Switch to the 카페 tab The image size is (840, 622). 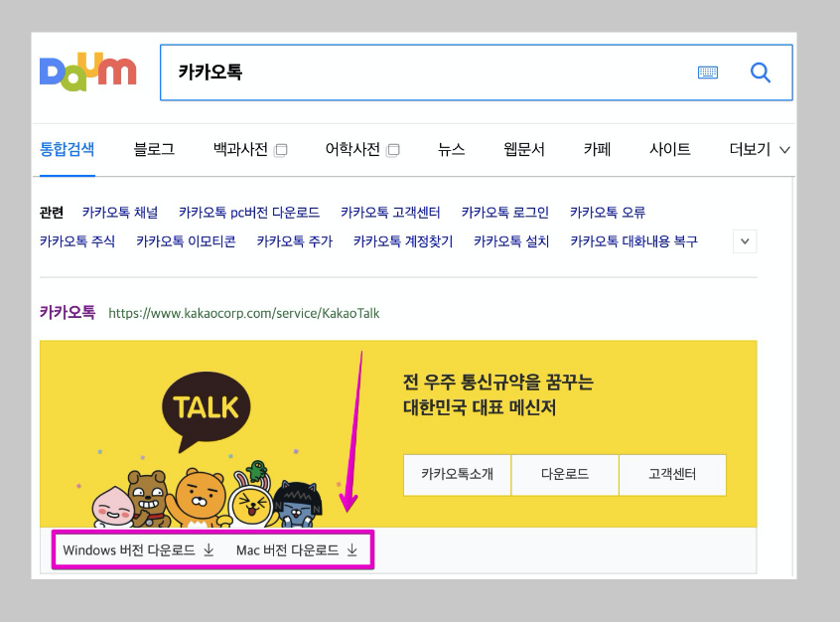(597, 149)
